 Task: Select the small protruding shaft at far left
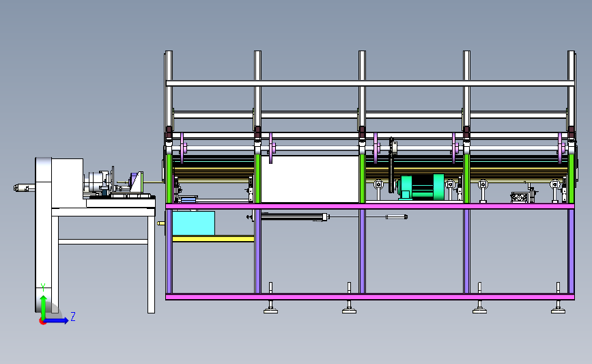pyautogui.click(x=25, y=187)
